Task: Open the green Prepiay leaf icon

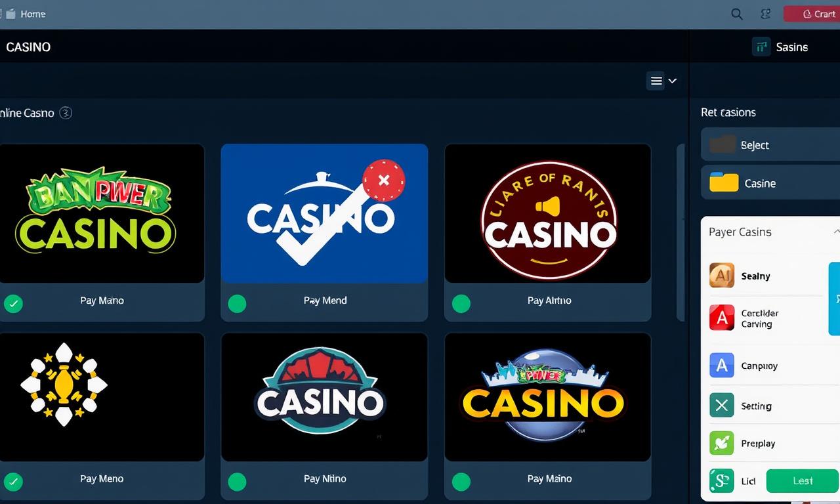Action: [x=722, y=443]
